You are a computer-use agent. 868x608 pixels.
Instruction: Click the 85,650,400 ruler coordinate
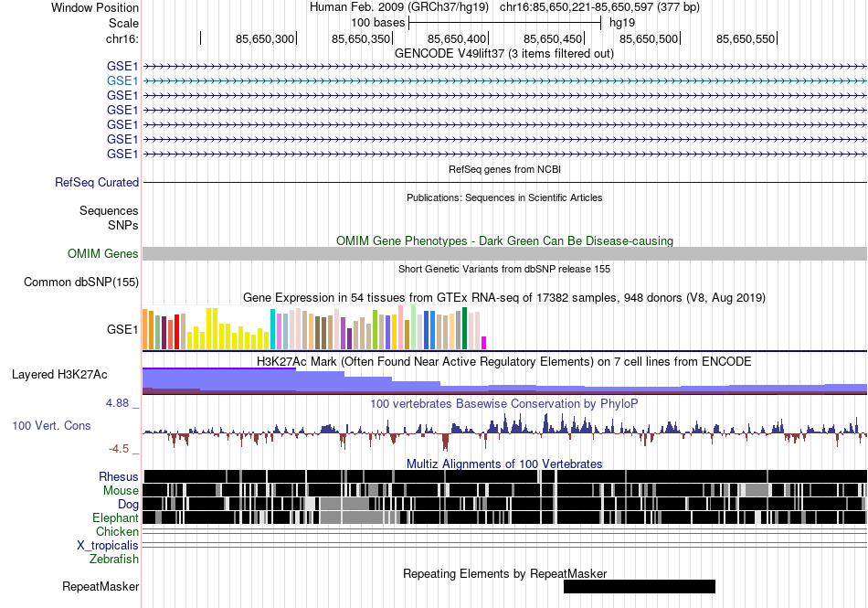[x=457, y=38]
